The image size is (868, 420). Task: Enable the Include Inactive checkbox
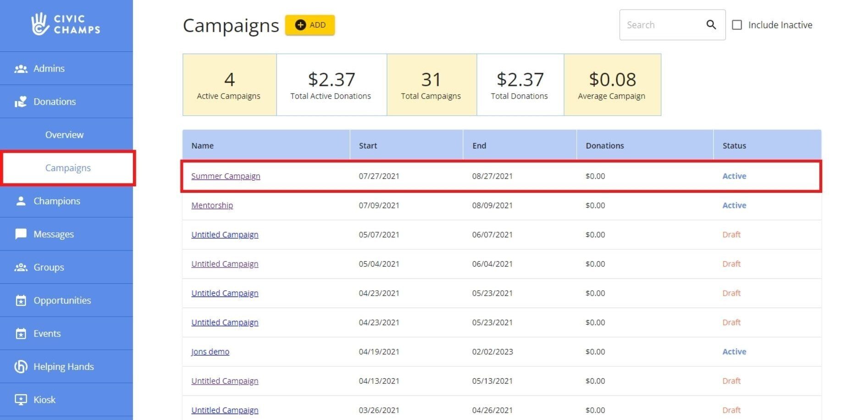tap(737, 25)
